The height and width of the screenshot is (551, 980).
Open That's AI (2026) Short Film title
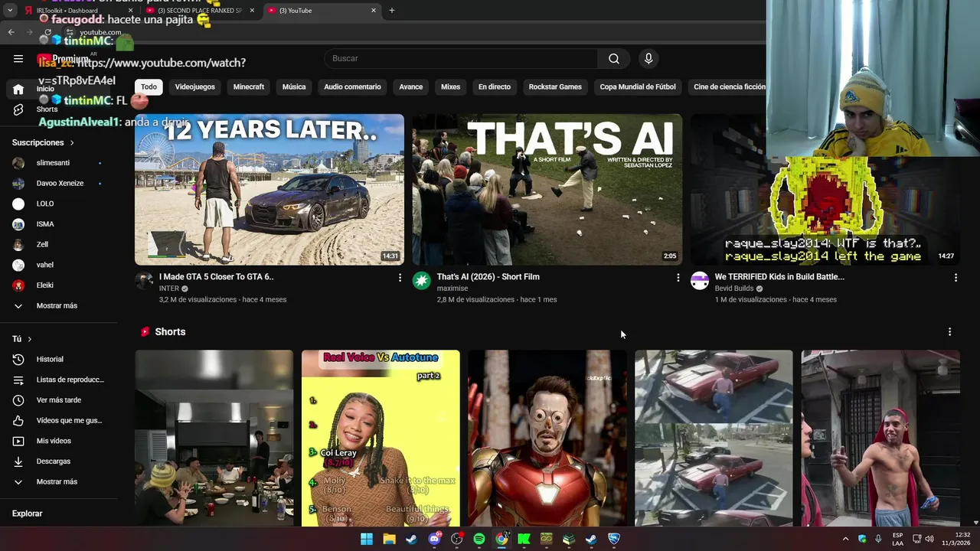(x=488, y=277)
